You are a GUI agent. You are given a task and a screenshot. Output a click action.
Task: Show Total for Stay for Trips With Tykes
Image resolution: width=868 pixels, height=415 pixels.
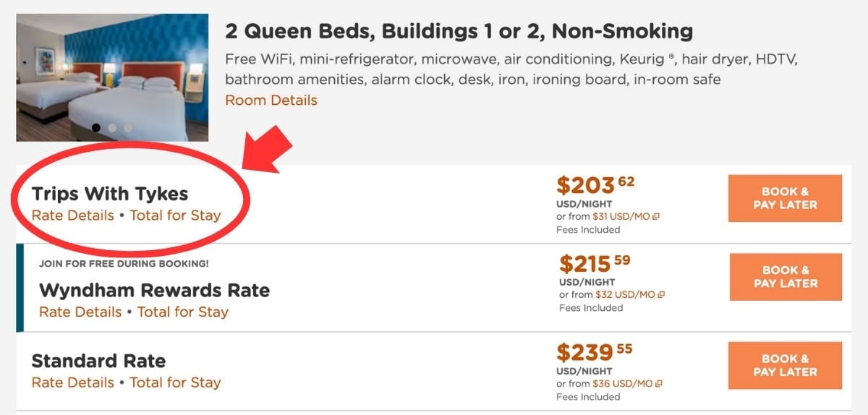[x=175, y=215]
